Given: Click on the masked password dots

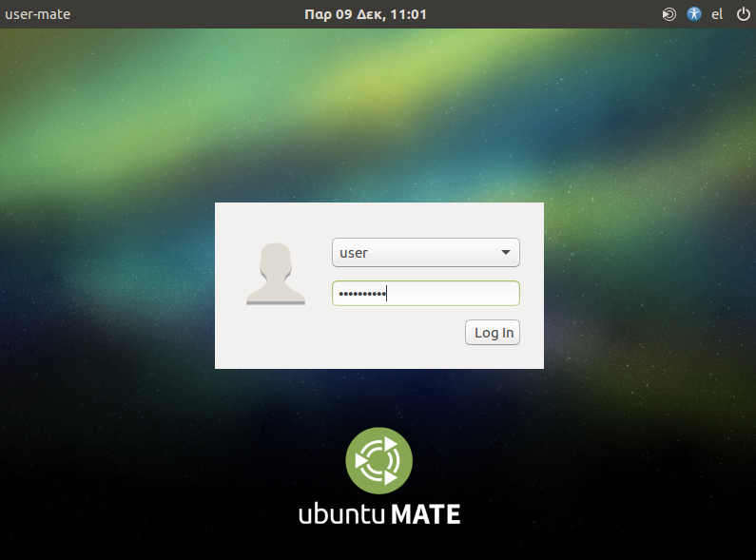Looking at the screenshot, I should [x=361, y=294].
